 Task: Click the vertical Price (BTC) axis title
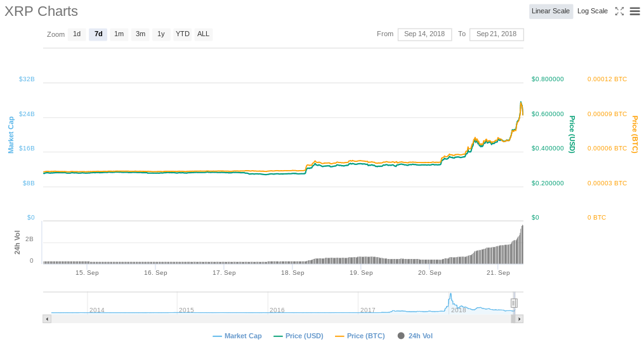click(634, 135)
